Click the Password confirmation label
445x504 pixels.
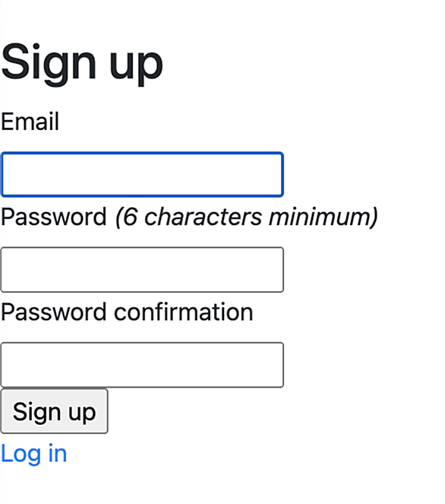tap(127, 312)
